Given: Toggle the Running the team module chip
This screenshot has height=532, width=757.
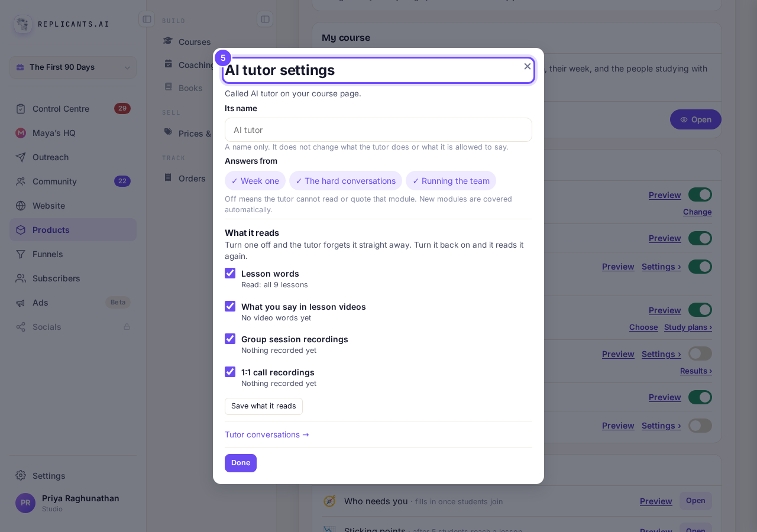Looking at the screenshot, I should tap(451, 181).
